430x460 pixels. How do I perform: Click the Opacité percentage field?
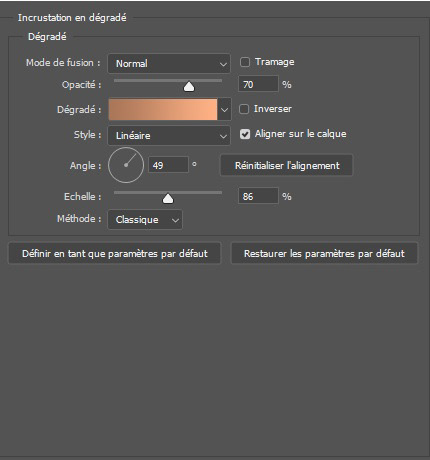258,84
